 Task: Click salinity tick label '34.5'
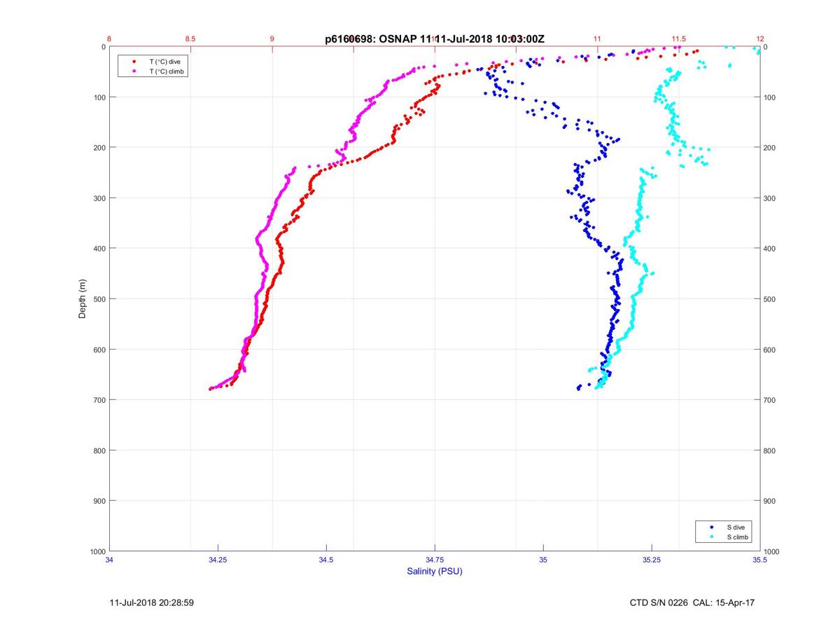(326, 560)
